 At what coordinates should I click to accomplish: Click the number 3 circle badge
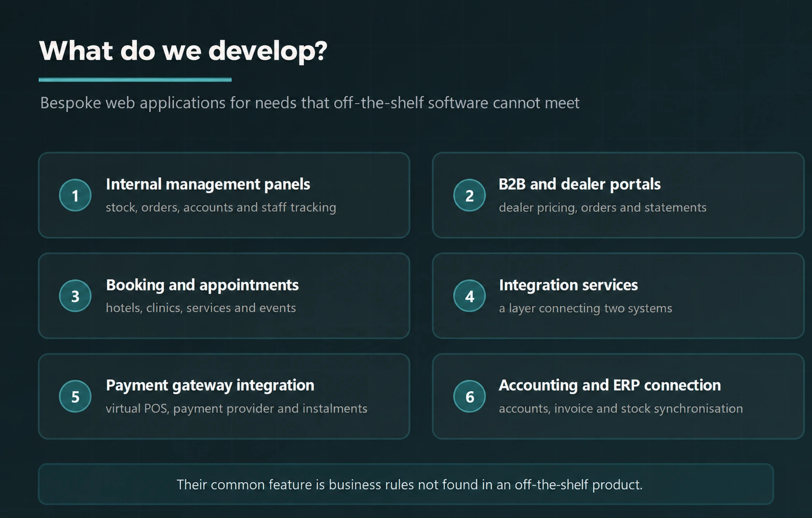[75, 296]
